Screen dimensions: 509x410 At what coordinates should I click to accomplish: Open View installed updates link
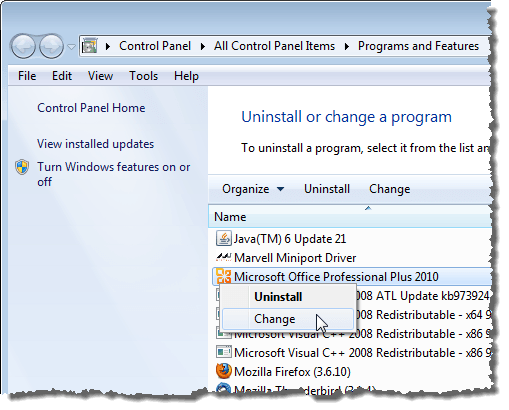pyautogui.click(x=95, y=144)
